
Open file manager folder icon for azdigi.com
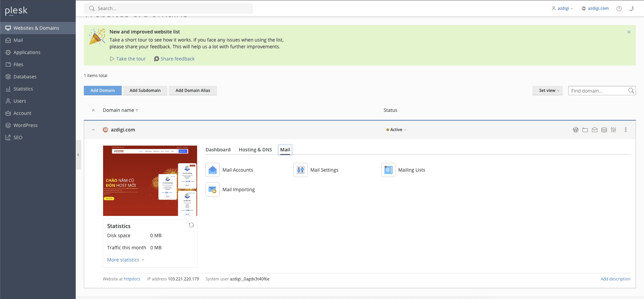point(585,130)
